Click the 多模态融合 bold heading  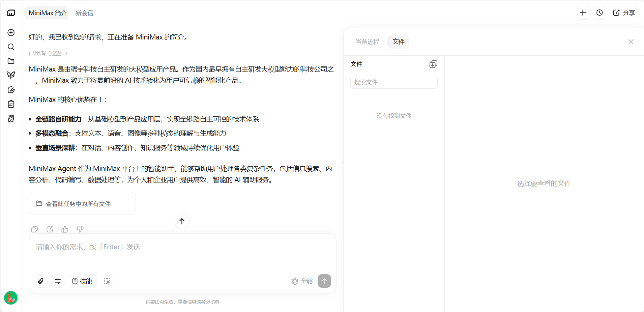pyautogui.click(x=52, y=133)
